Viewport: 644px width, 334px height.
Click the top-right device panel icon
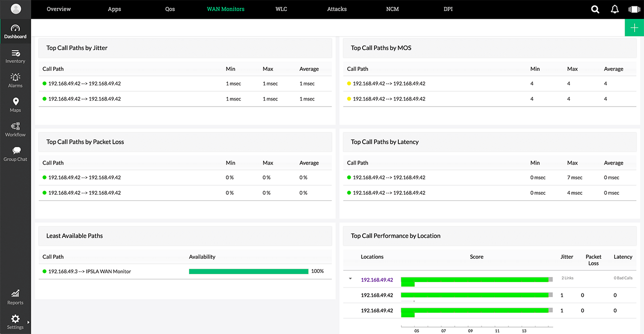click(634, 9)
